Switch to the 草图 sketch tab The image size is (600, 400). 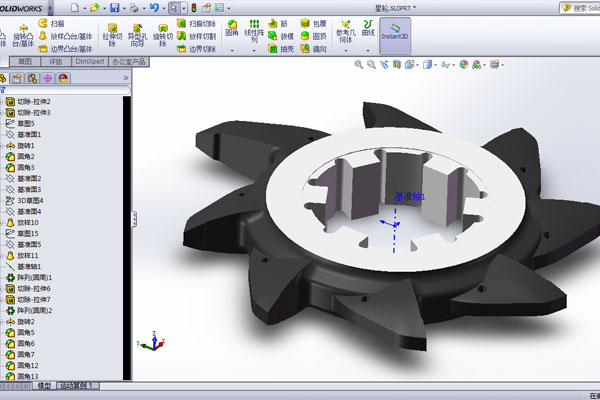(24, 61)
